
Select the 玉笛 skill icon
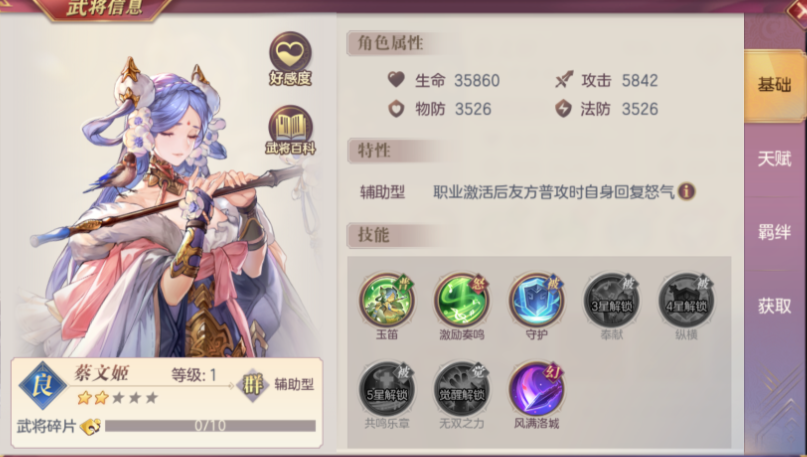[387, 300]
